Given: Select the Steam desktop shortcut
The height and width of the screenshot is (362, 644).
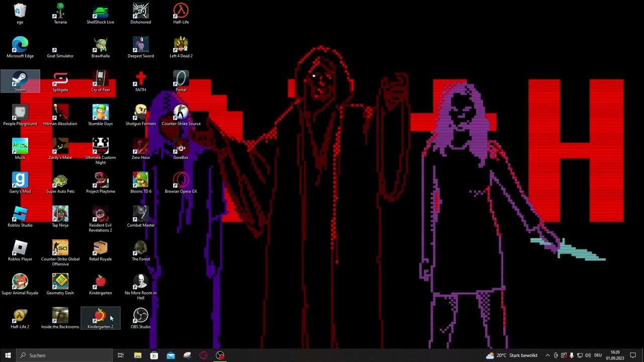Looking at the screenshot, I should click(x=20, y=81).
